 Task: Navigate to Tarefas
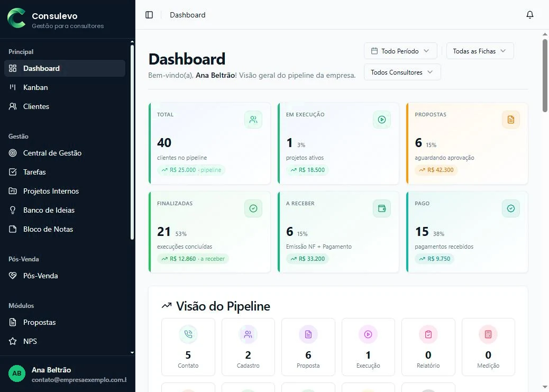tap(65, 171)
